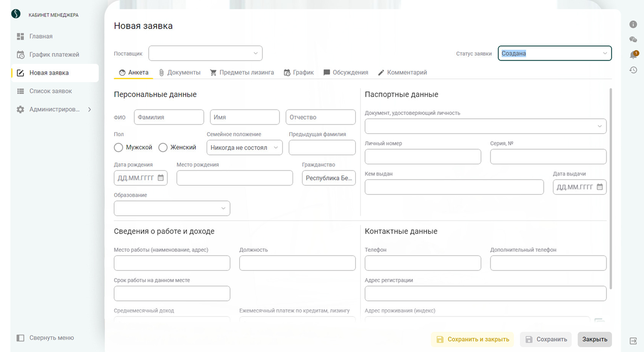
Task: Open the Поставщик dropdown
Action: click(205, 53)
